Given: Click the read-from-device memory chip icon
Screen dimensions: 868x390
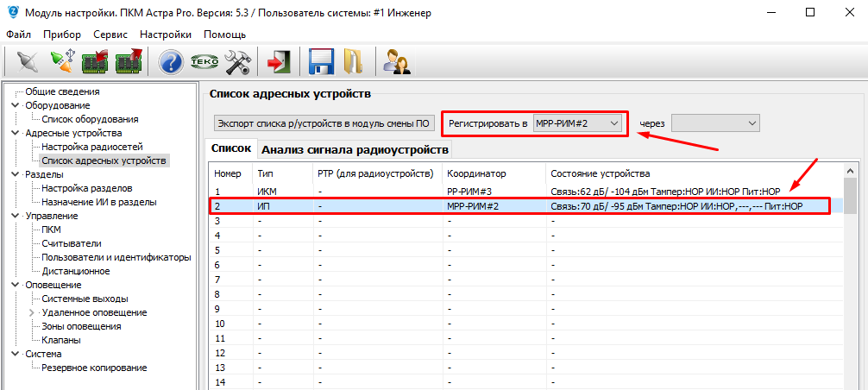Looking at the screenshot, I should [94, 62].
